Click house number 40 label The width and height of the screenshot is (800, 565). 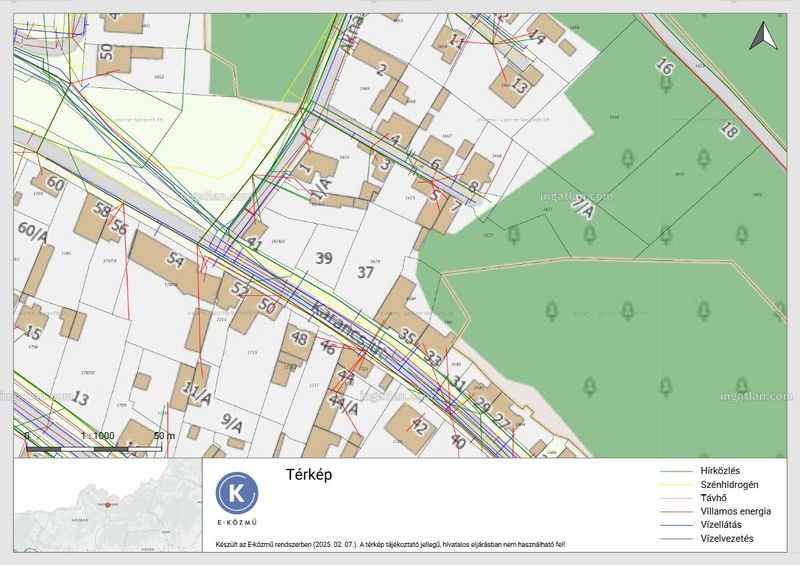[x=458, y=441]
